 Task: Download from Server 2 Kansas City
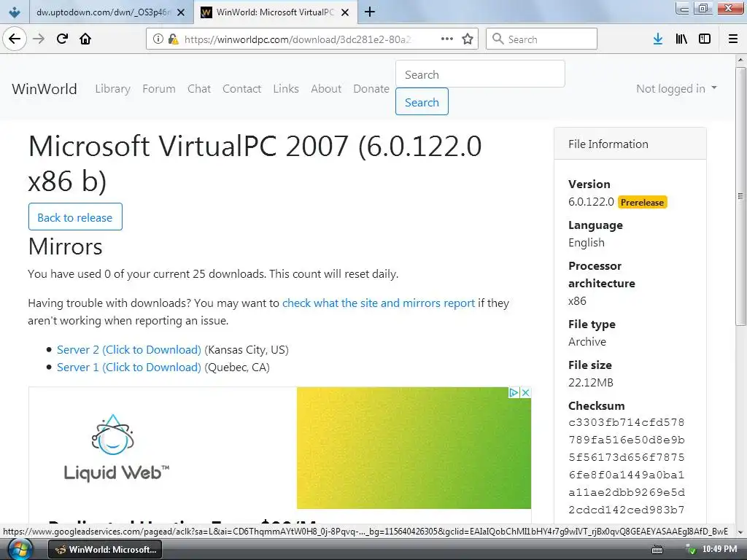pos(128,349)
